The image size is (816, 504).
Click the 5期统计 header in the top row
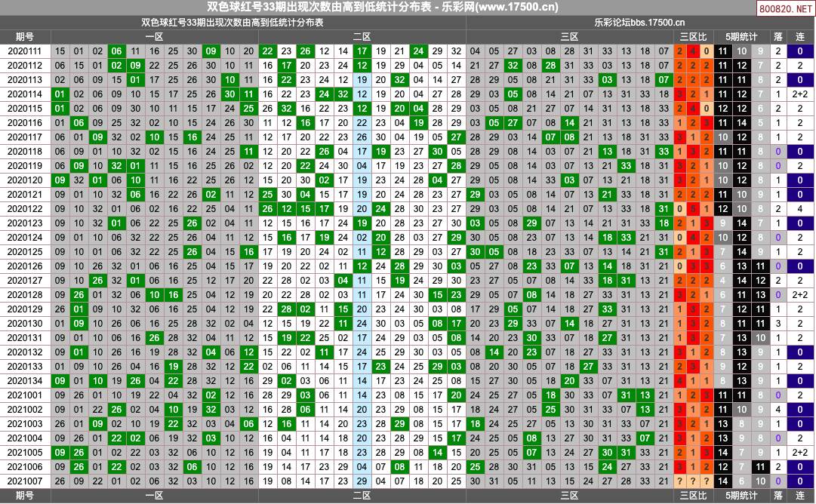pyautogui.click(x=741, y=37)
